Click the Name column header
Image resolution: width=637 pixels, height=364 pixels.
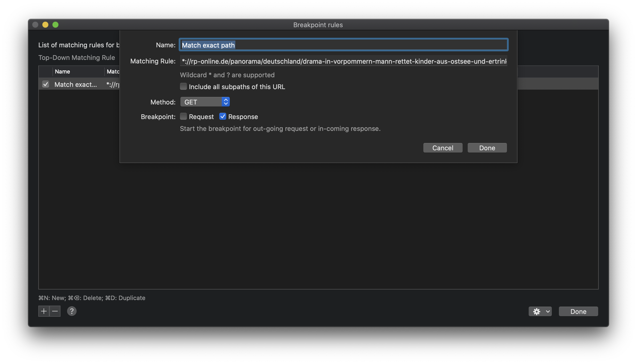[x=62, y=71]
